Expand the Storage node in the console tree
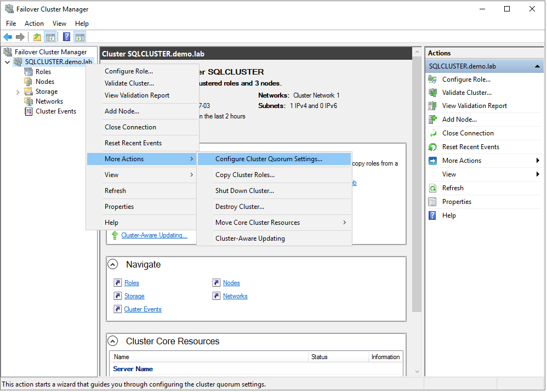This screenshot has height=392, width=547. (17, 91)
